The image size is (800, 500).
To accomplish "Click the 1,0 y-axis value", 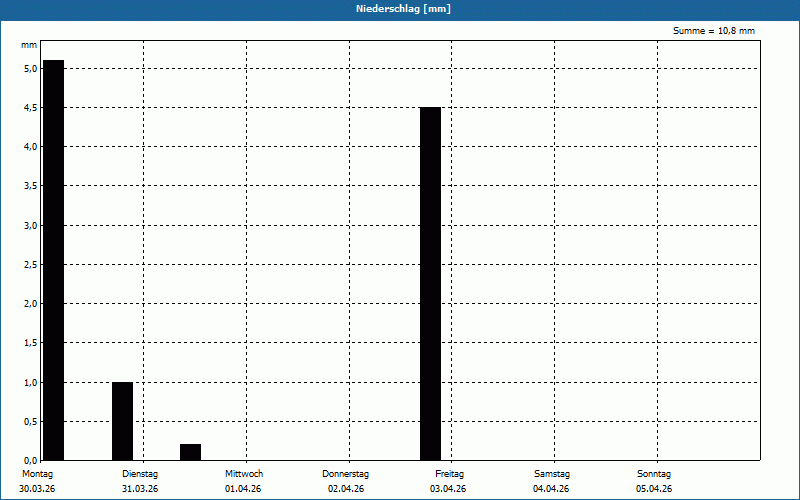I will [31, 382].
